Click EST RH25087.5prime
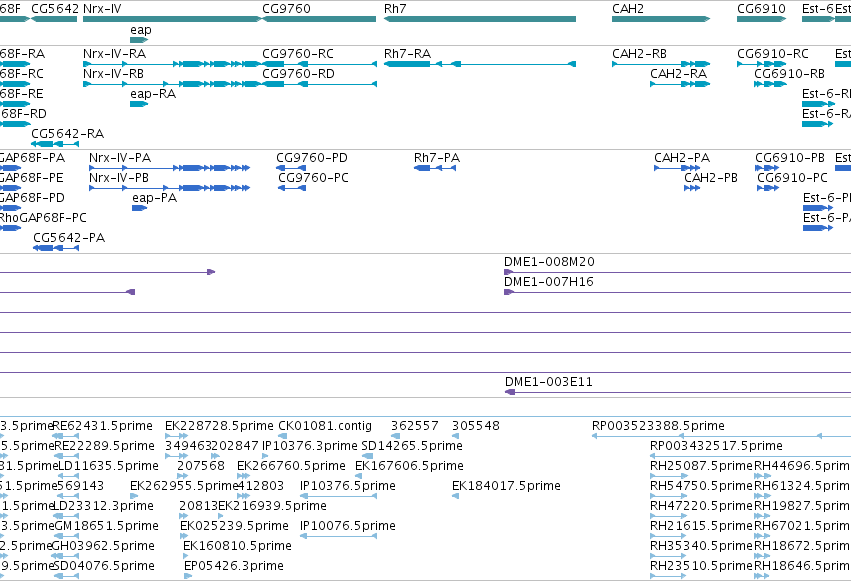 click(x=669, y=476)
